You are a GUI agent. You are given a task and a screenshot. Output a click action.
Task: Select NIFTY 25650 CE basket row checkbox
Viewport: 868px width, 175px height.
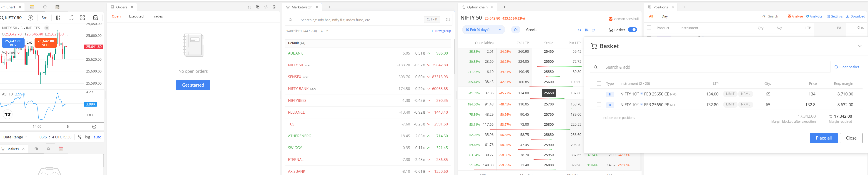[x=599, y=94]
